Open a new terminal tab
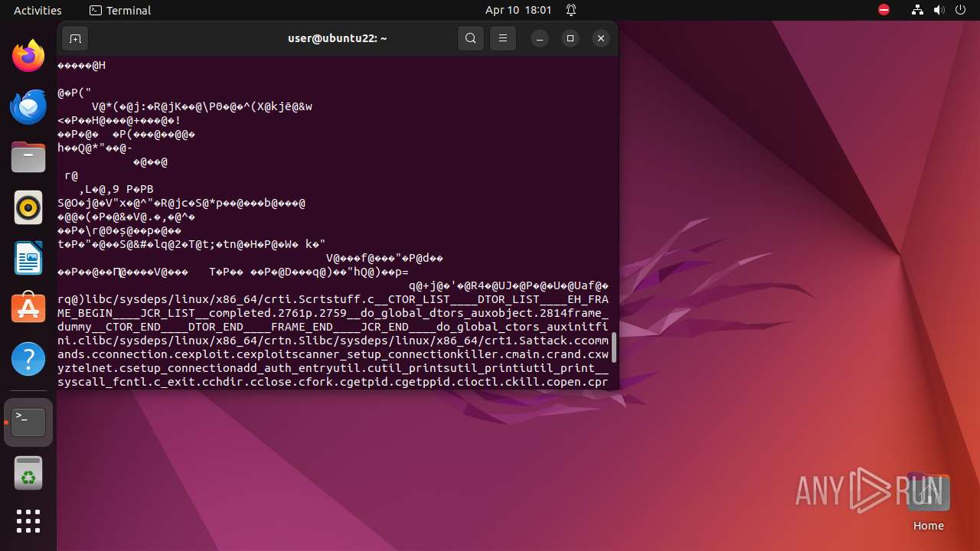Image resolution: width=980 pixels, height=551 pixels. pos(75,38)
